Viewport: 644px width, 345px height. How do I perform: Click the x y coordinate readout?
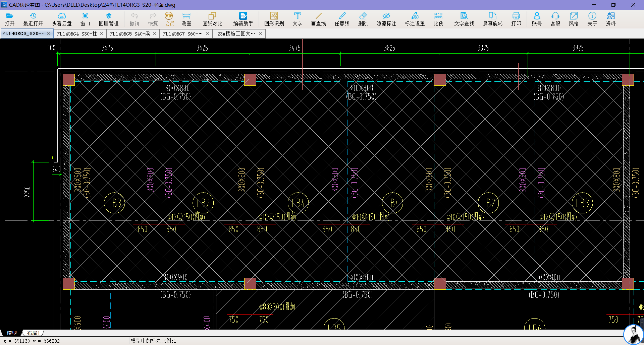[x=32, y=341]
